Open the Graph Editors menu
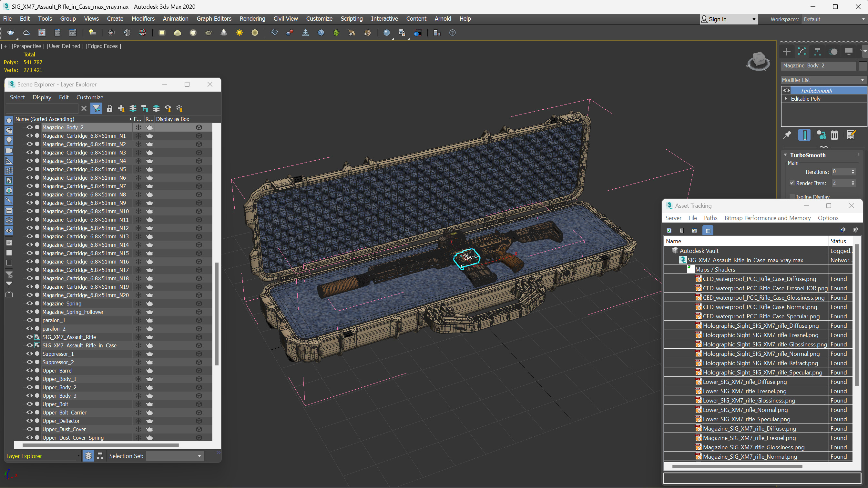Screen dimensions: 868x488 (x=214, y=18)
